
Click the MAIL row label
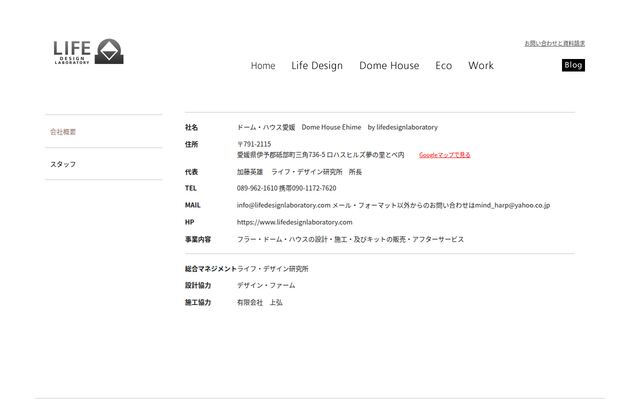pyautogui.click(x=193, y=205)
